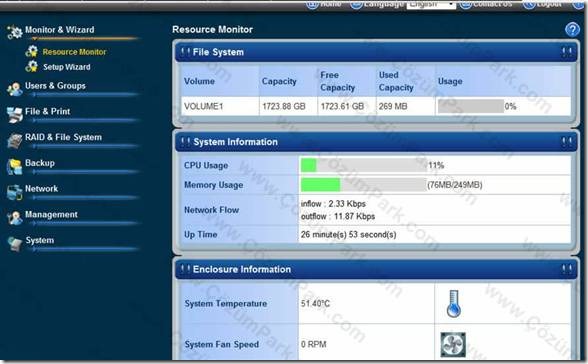Click the fan icon beside System Fan Speed

click(453, 344)
